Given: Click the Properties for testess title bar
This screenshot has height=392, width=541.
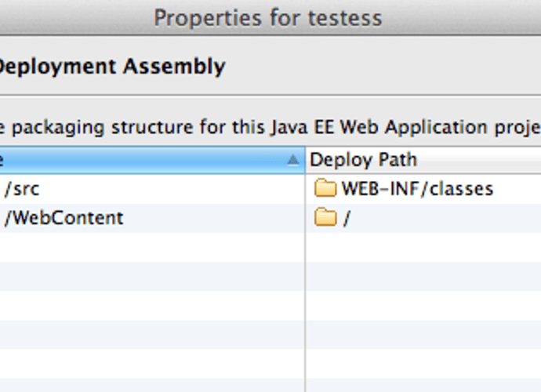Looking at the screenshot, I should coord(268,17).
